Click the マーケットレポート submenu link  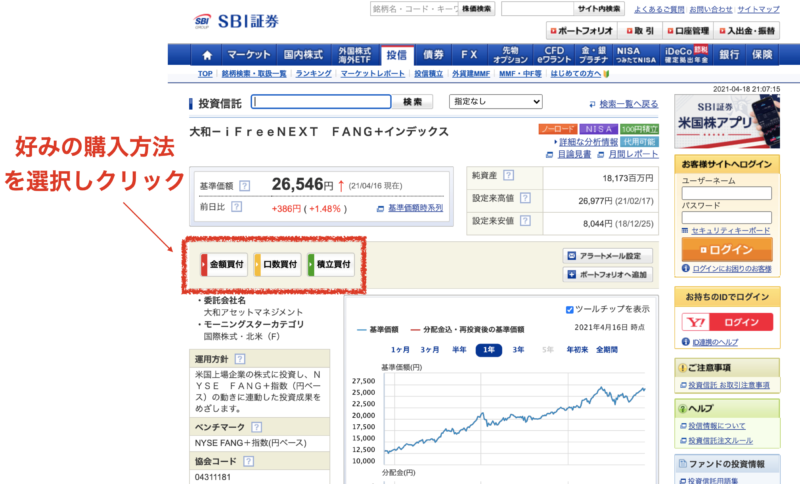pyautogui.click(x=372, y=73)
